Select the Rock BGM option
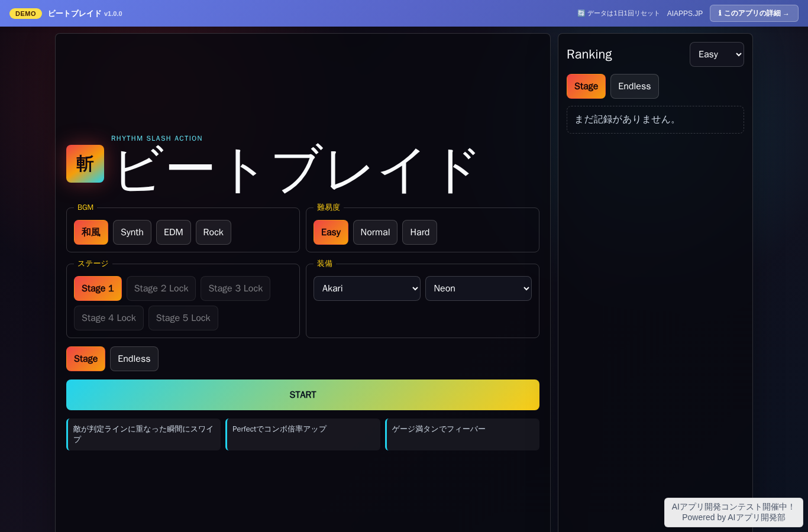The height and width of the screenshot is (532, 808). 213,232
